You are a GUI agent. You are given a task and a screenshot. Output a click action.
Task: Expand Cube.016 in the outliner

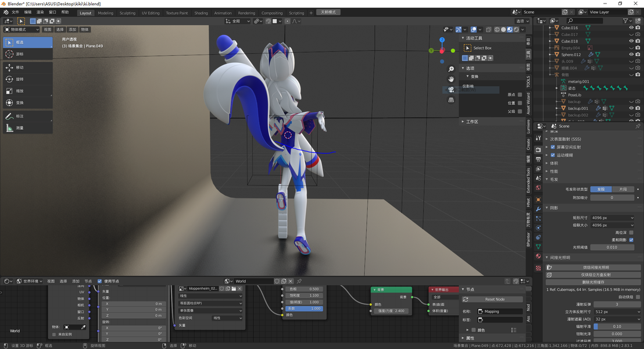tap(550, 27)
